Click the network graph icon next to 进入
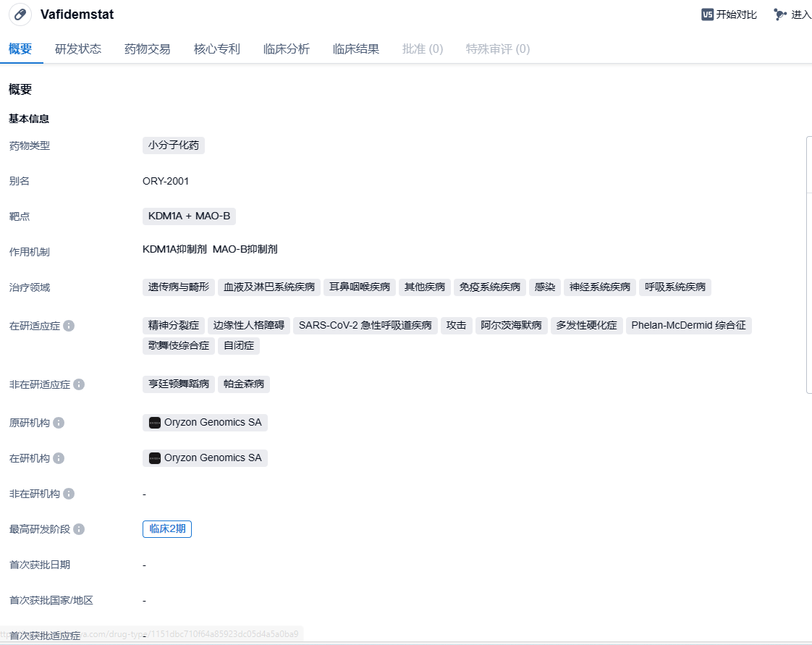Screen dimensions: 812x645 pyautogui.click(x=779, y=14)
